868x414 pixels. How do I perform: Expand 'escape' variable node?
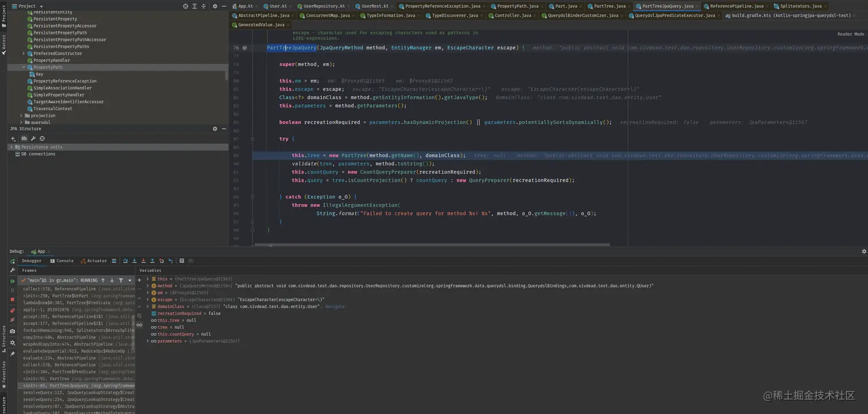[x=148, y=299]
